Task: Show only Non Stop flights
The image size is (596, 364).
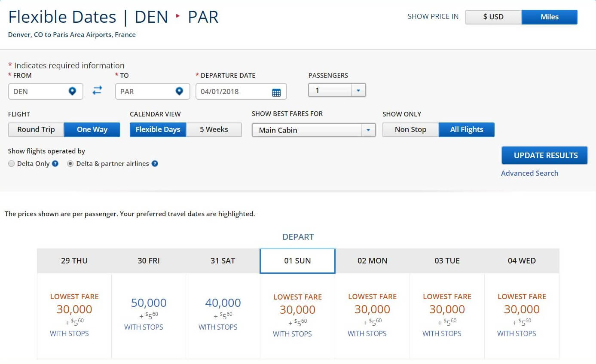Action: [410, 129]
